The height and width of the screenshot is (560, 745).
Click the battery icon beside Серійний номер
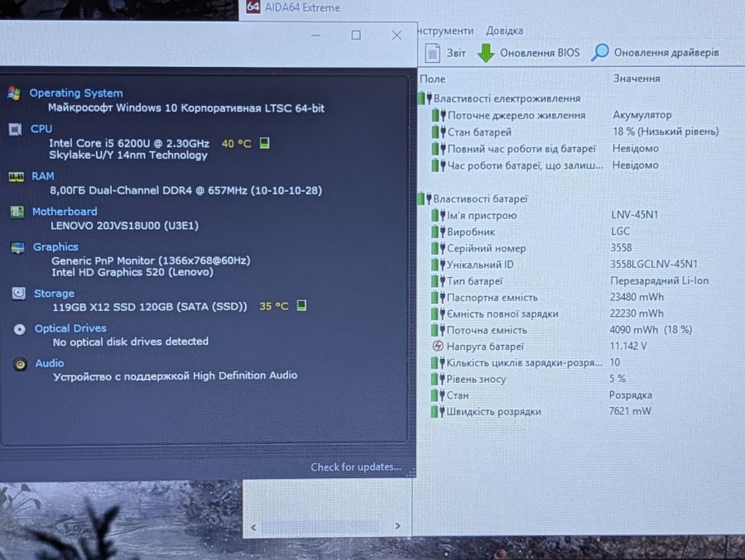[x=438, y=248]
